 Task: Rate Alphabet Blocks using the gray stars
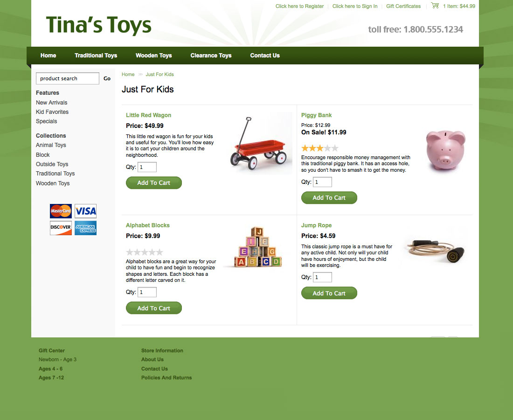(x=144, y=252)
